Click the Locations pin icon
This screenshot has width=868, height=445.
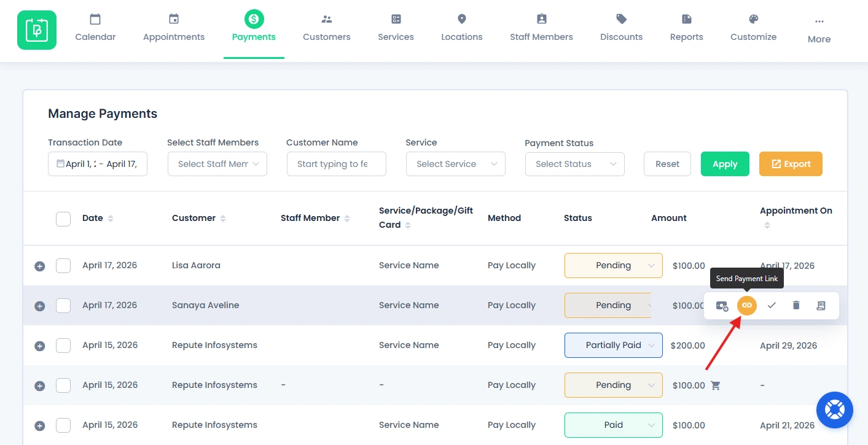[x=462, y=19]
